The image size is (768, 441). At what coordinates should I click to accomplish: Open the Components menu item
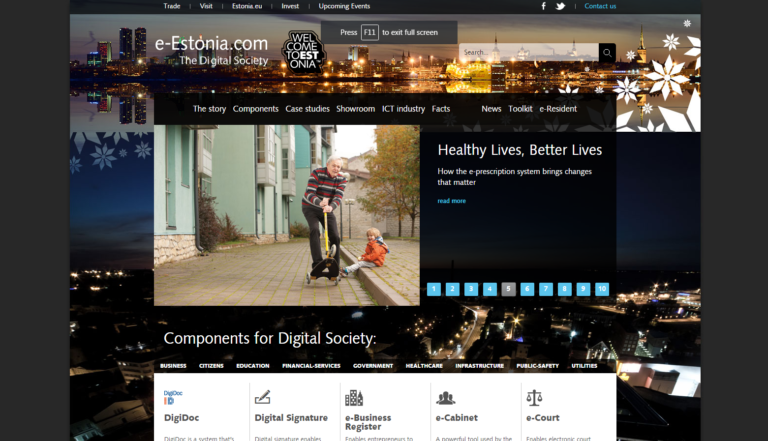(x=256, y=109)
